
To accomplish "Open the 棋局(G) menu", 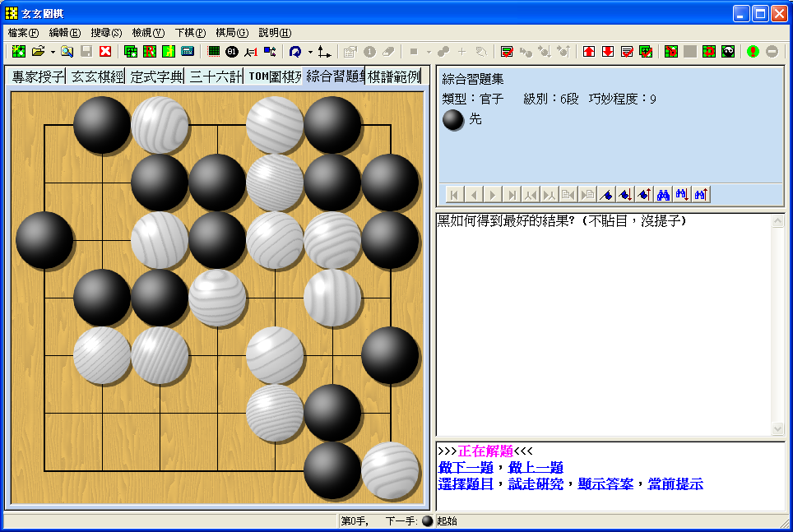I will pos(232,33).
